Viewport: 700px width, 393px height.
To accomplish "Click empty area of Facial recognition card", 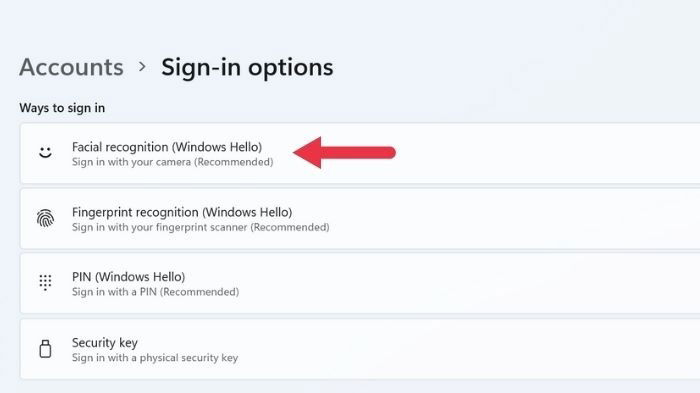I will pyautogui.click(x=536, y=153).
